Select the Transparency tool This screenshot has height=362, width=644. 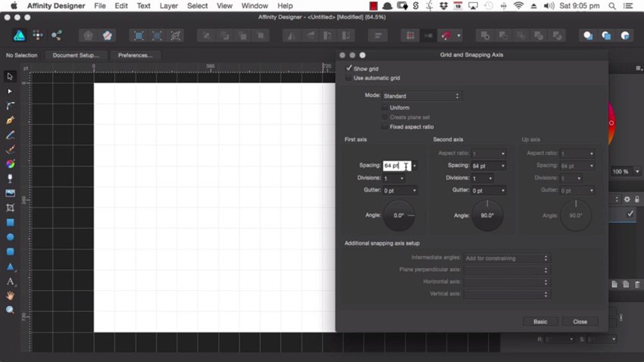(11, 179)
